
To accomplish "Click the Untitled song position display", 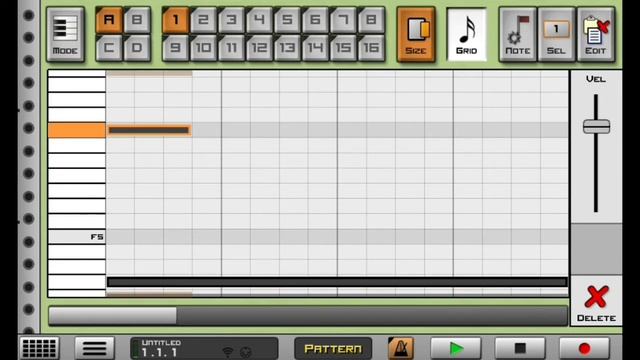I will tap(204, 348).
